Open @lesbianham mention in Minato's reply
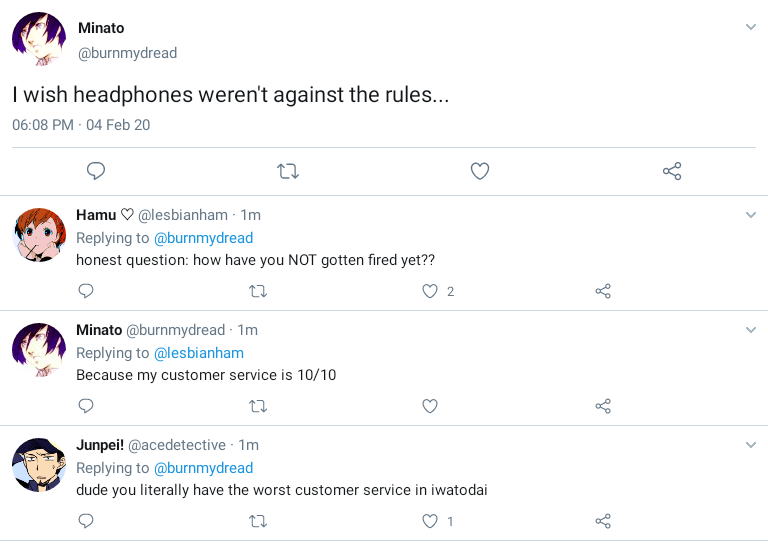This screenshot has height=547, width=768. tap(198, 353)
